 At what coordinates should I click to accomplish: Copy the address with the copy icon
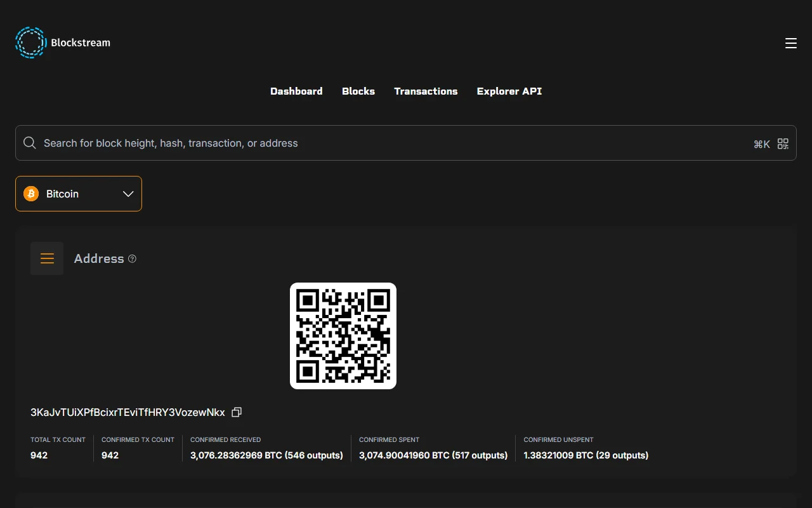click(237, 412)
